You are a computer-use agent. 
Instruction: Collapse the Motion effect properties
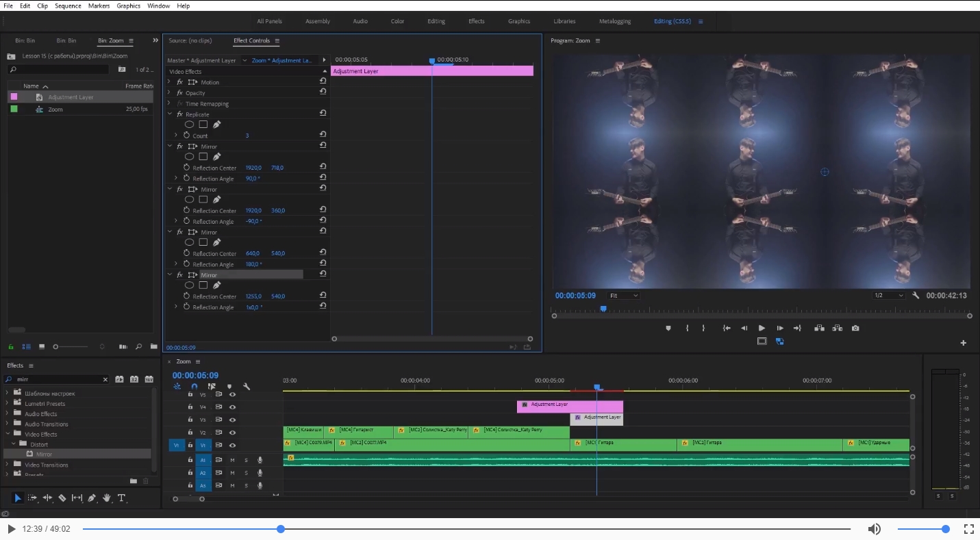[x=169, y=82]
